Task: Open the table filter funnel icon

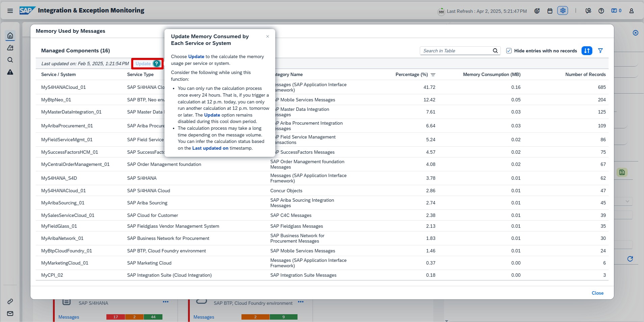Action: 600,51
